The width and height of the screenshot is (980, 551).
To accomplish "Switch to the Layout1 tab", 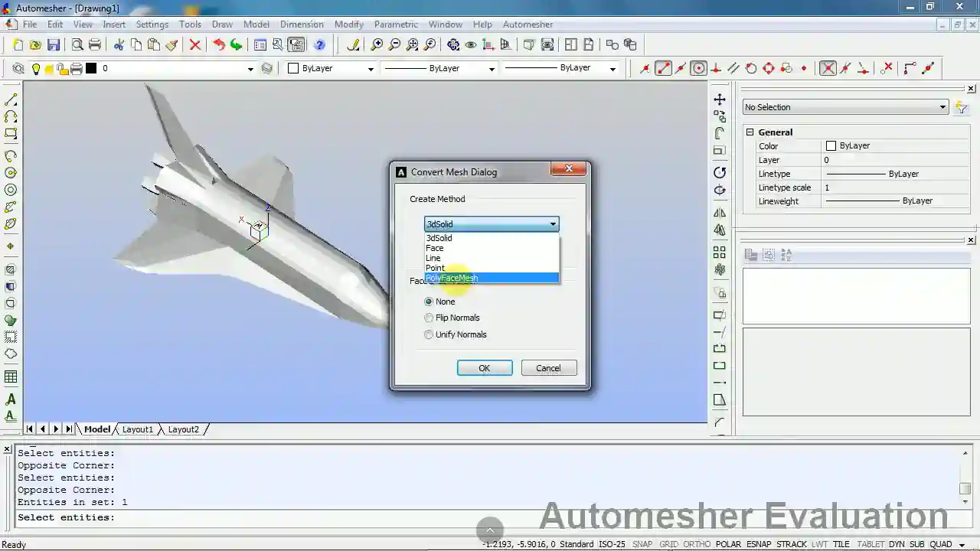I will (138, 429).
